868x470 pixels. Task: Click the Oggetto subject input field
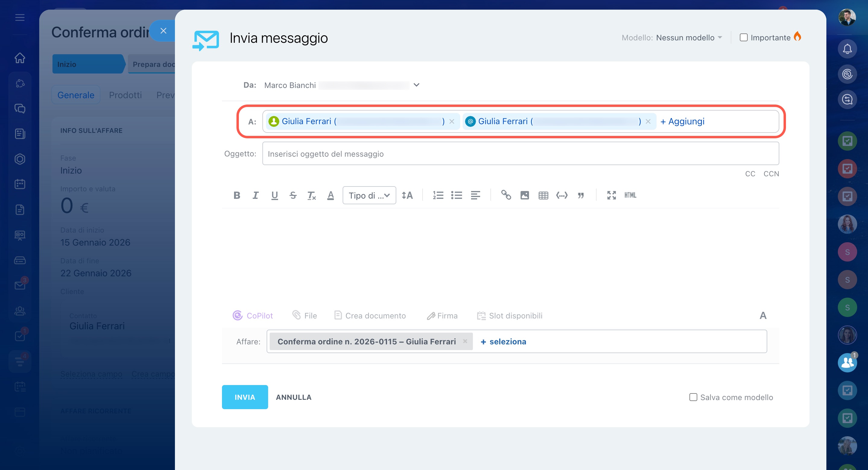[520, 154]
